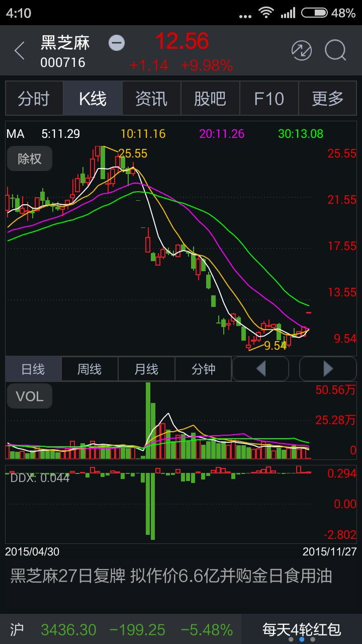Screen dimensions: 362x644
Task: Tap the 沪 index ticker 3436.30
Action: click(121, 629)
